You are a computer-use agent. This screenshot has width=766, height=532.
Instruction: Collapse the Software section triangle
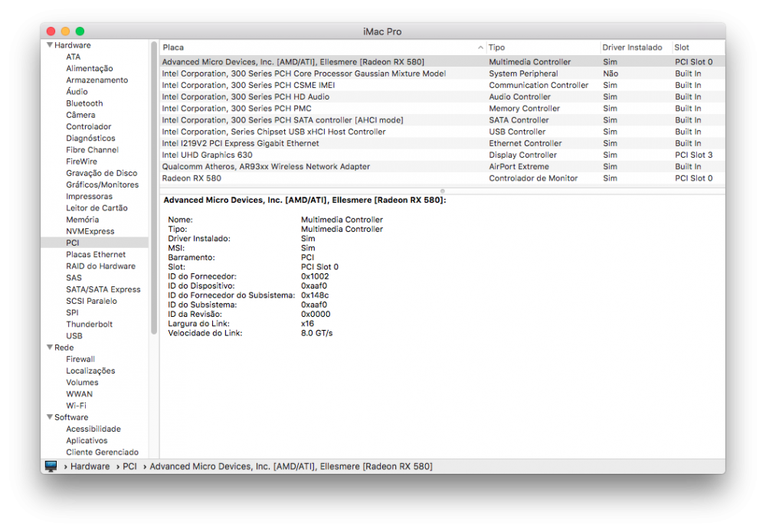49,417
